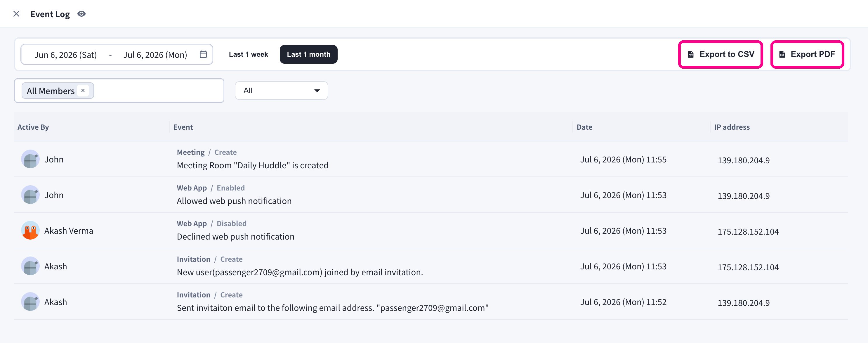The height and width of the screenshot is (343, 868).
Task: Click Akash's avatar in the sent invitation row
Action: (x=30, y=302)
